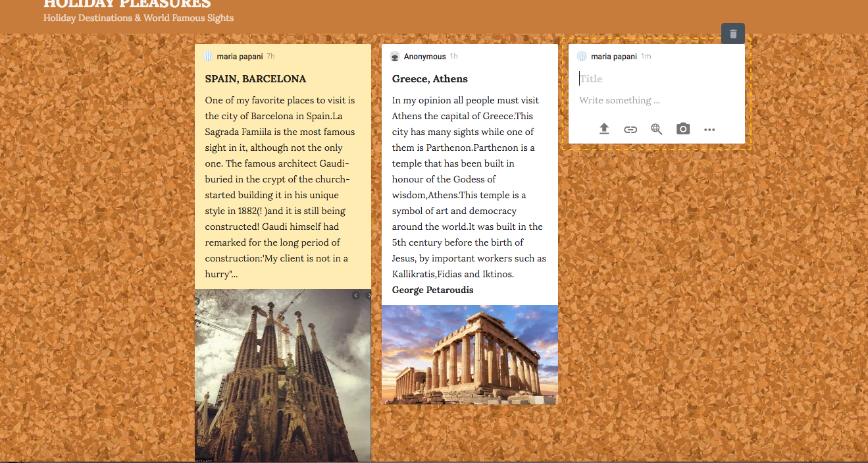Click the upload file icon in new post
Screen dimensions: 868x463
[604, 129]
